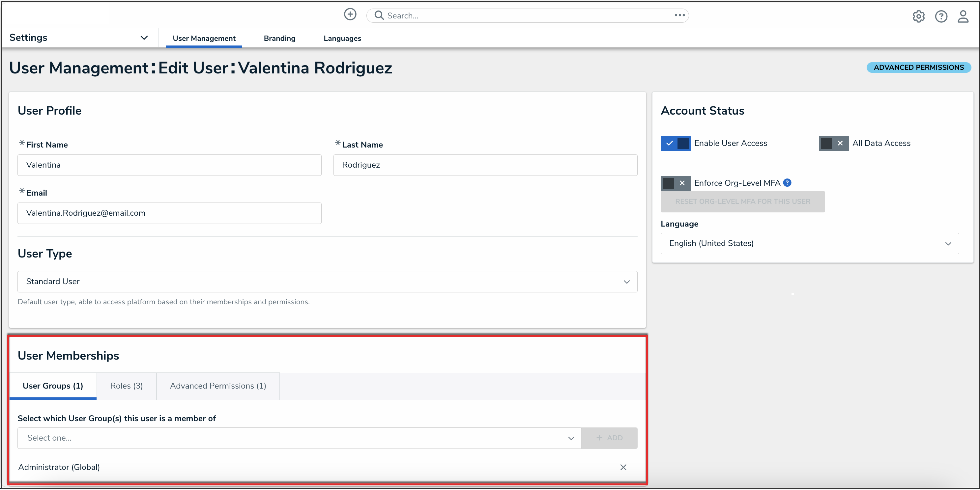This screenshot has width=980, height=490.
Task: Expand the Settings navigation dropdown
Action: tap(144, 38)
